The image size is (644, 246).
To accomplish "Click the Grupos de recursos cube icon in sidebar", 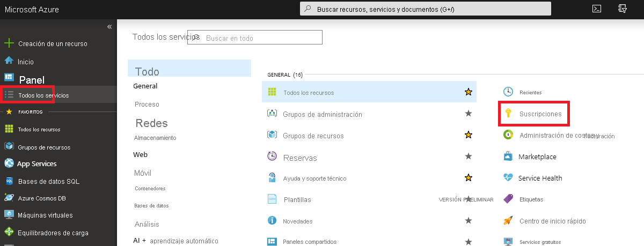I will (x=9, y=146).
